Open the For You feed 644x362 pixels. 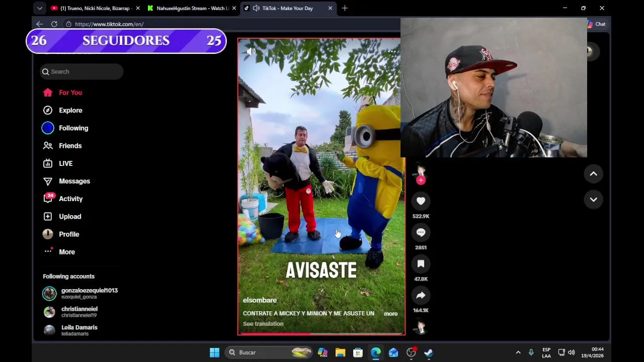62,93
